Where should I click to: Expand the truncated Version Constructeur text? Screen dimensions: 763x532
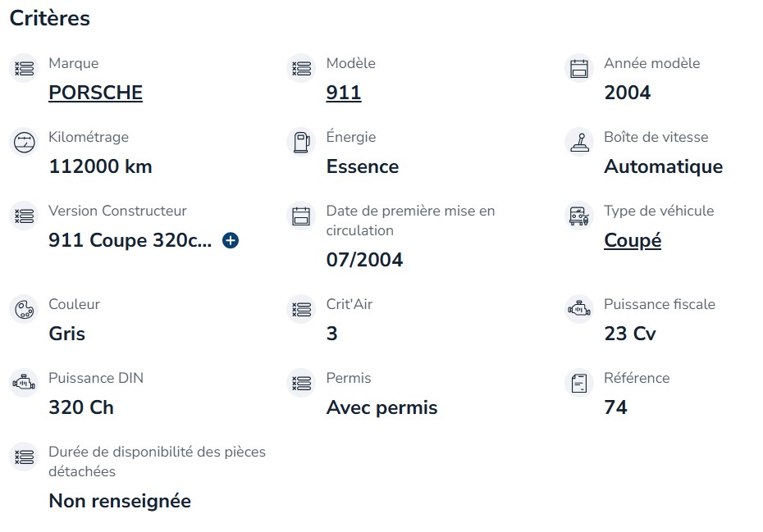point(231,240)
